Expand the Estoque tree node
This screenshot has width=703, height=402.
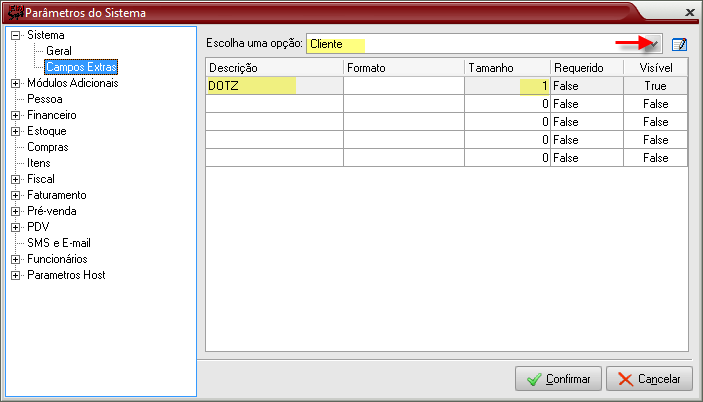tap(15, 131)
